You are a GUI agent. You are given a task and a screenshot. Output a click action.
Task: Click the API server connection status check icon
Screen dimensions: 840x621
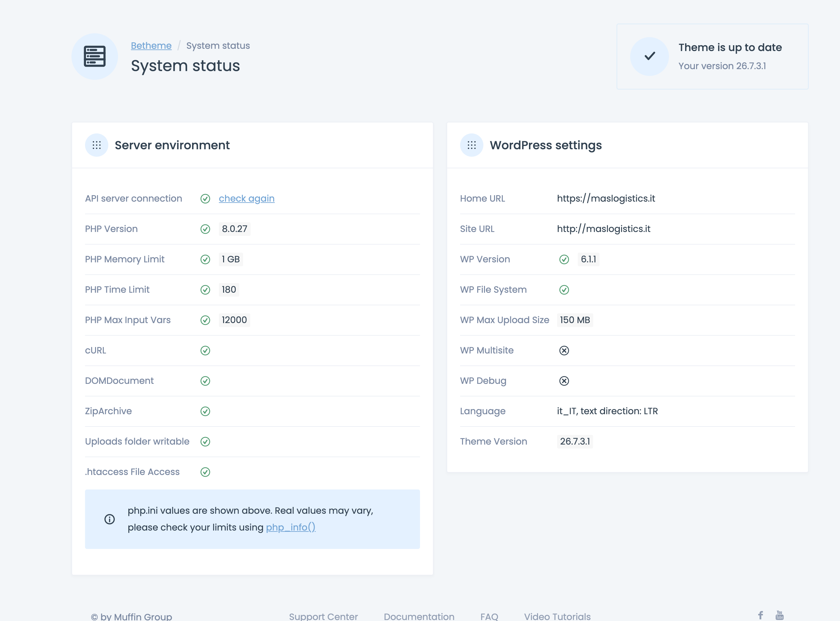[205, 198]
